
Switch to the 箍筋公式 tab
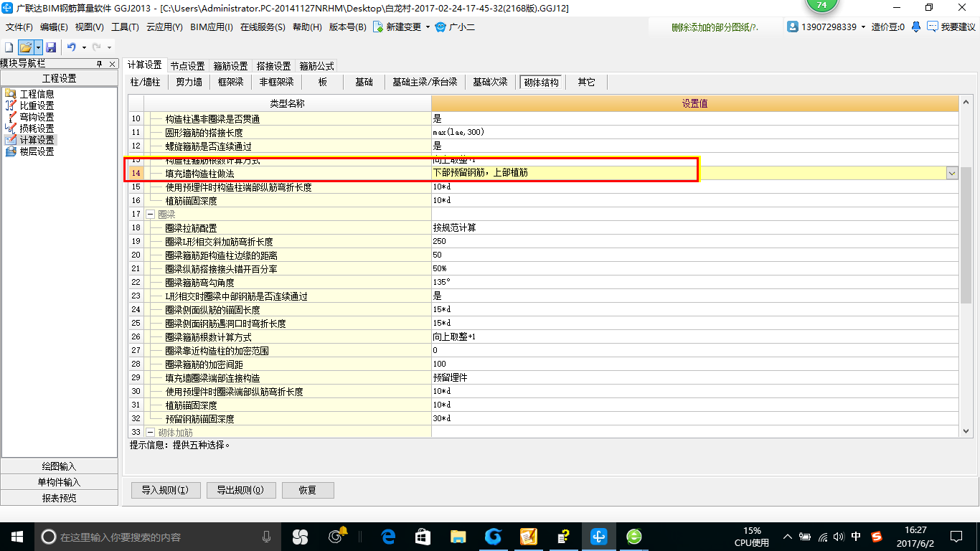pos(316,66)
